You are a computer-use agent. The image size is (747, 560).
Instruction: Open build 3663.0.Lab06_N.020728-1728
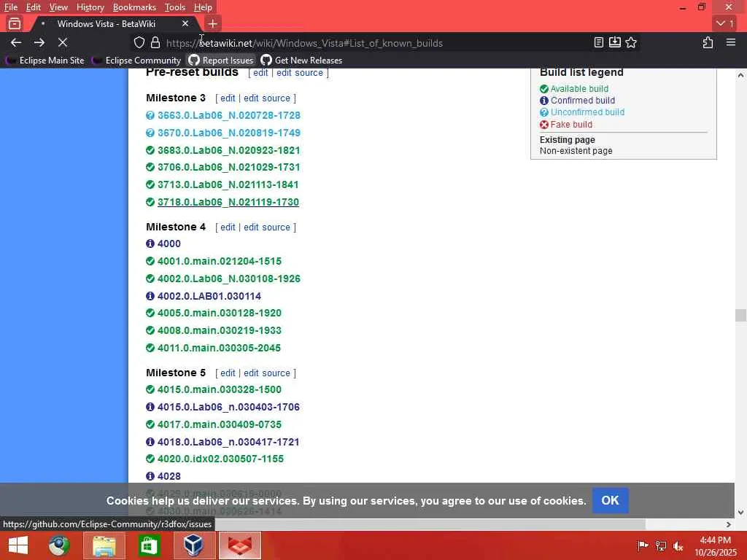pyautogui.click(x=228, y=115)
